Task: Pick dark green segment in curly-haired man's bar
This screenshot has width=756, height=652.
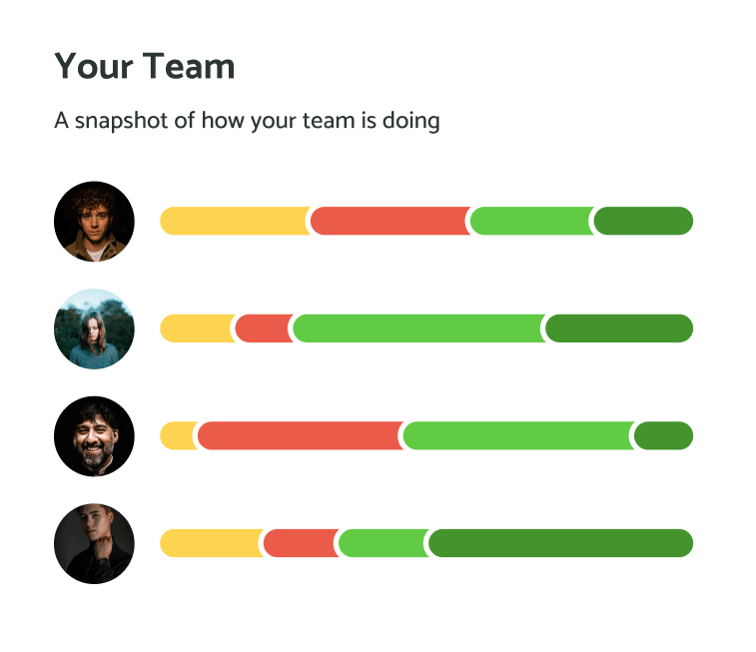Action: tap(644, 221)
